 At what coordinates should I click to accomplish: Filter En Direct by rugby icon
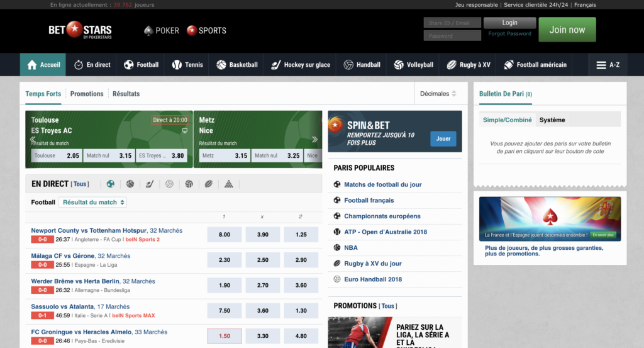pyautogui.click(x=209, y=184)
